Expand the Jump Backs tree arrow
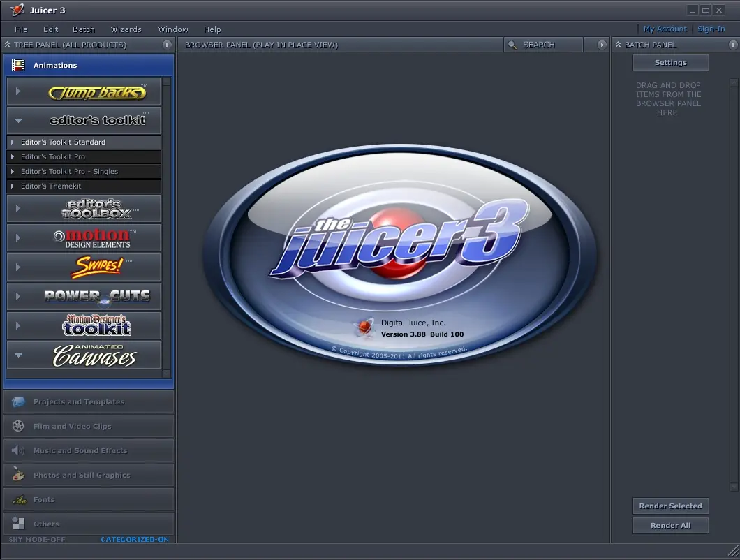 pyautogui.click(x=18, y=91)
